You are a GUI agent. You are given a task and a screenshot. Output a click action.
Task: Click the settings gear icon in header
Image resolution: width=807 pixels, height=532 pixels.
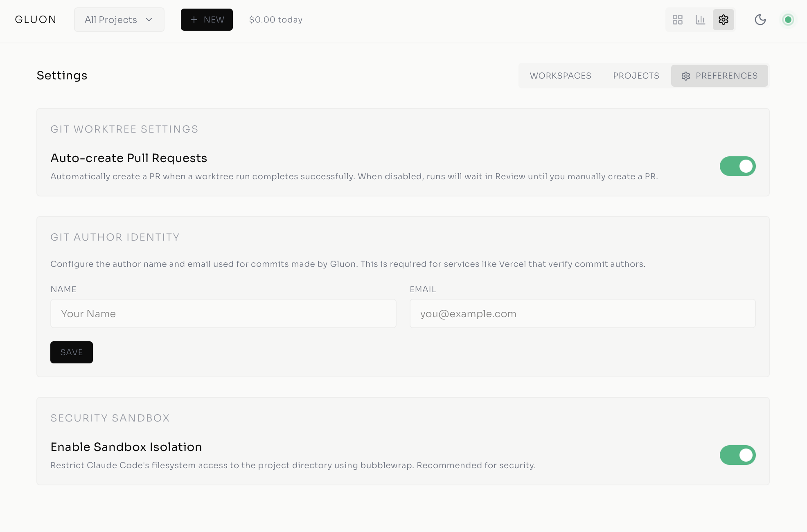click(x=724, y=20)
